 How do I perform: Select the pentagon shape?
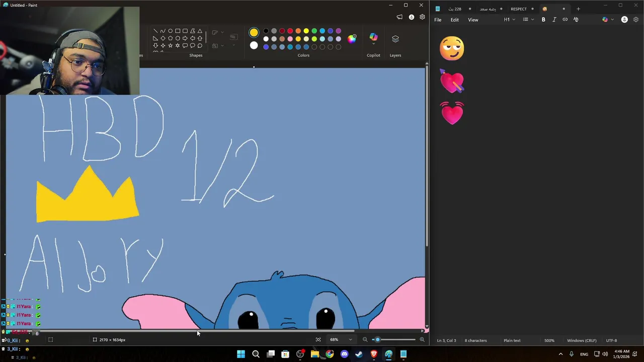pos(170,38)
